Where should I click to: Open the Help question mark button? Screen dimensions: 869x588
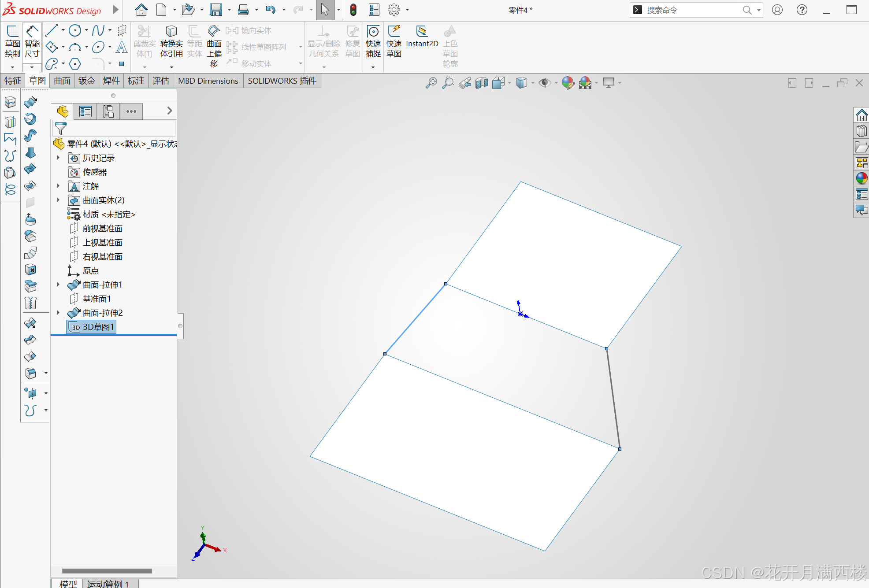pos(802,10)
